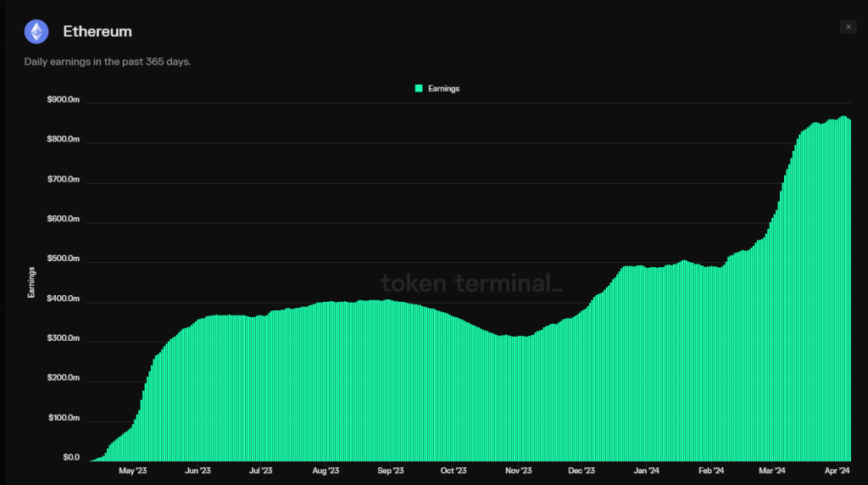Select the Jun '23 x-axis label

click(x=198, y=471)
